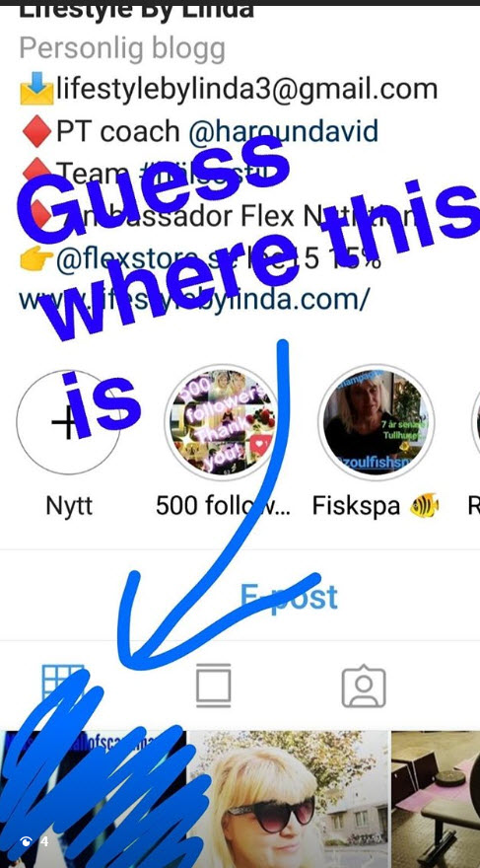Image resolution: width=480 pixels, height=868 pixels.
Task: Switch to the feed list view tab
Action: point(214,686)
